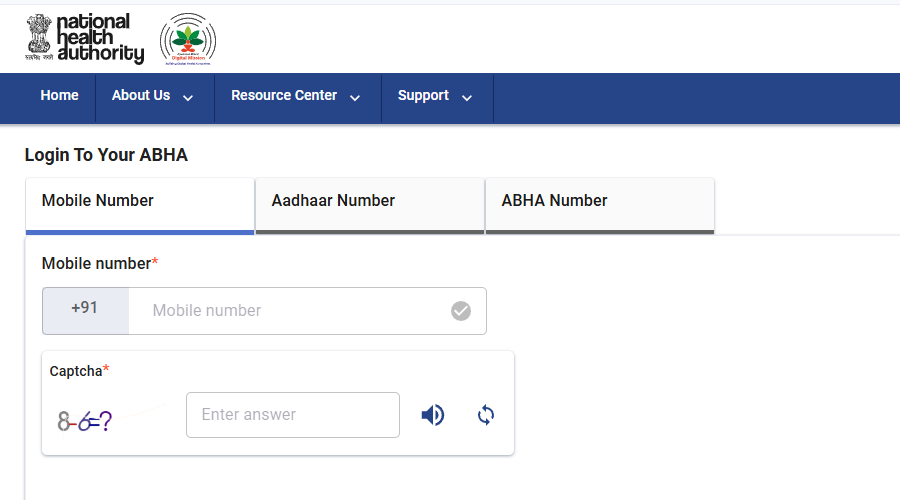The image size is (900, 500).
Task: Refresh the captcha with the reload icon
Action: [x=486, y=415]
